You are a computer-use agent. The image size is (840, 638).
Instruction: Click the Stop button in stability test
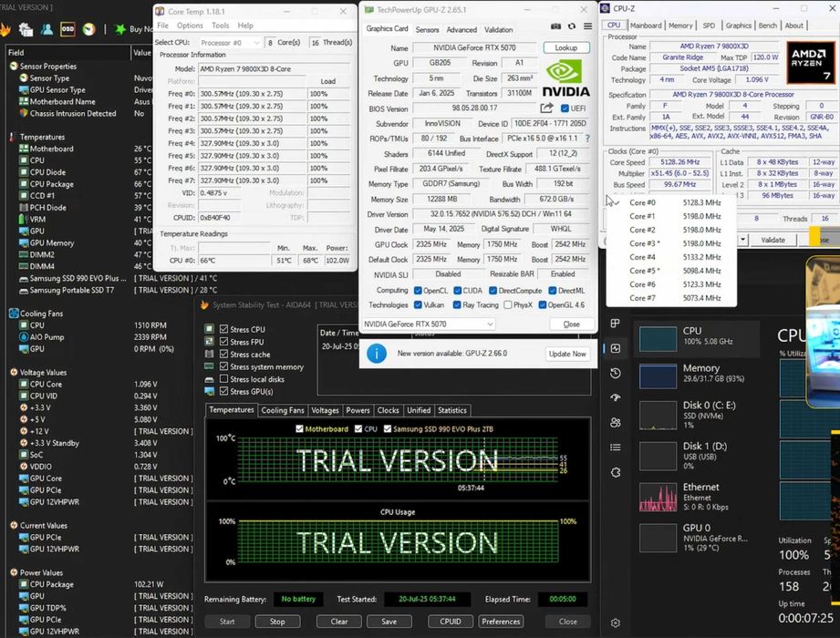click(277, 622)
